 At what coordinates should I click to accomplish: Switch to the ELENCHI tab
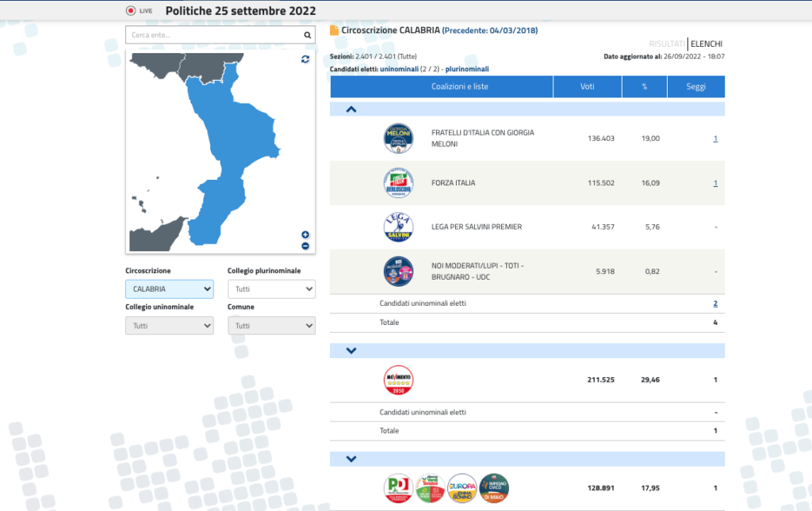[x=707, y=44]
